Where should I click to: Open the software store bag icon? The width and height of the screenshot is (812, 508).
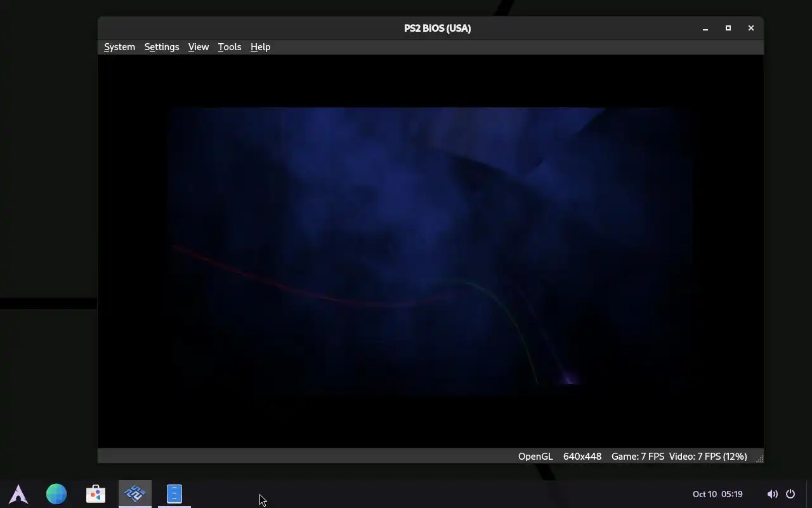click(96, 493)
